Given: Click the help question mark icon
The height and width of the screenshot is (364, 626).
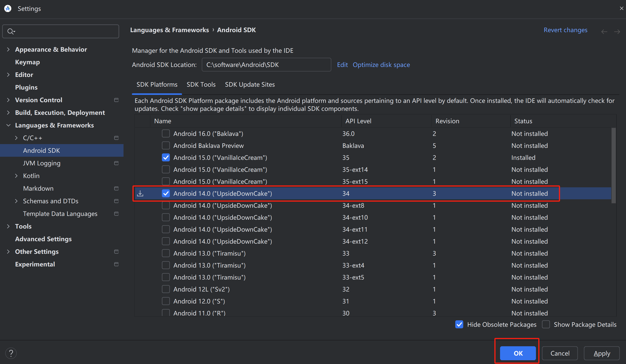Looking at the screenshot, I should (x=11, y=353).
